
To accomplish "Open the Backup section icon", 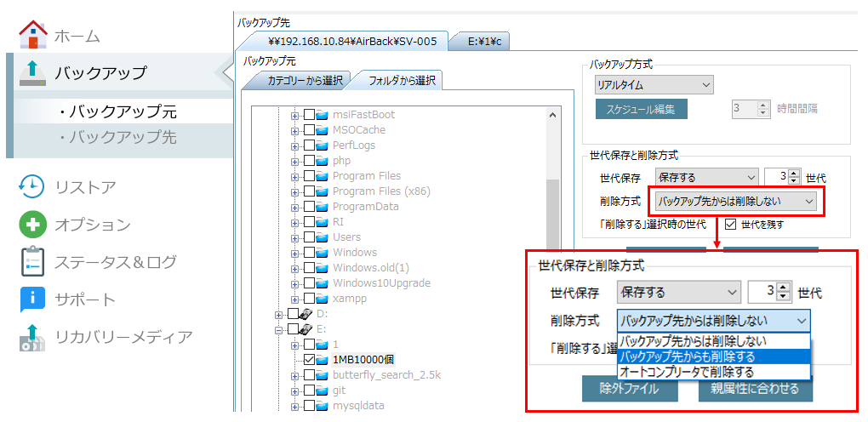I will pos(32,72).
